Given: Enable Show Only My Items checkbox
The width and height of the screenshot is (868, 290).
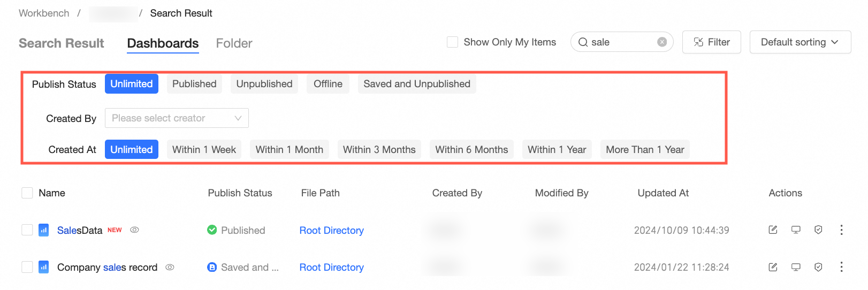Looking at the screenshot, I should tap(452, 42).
